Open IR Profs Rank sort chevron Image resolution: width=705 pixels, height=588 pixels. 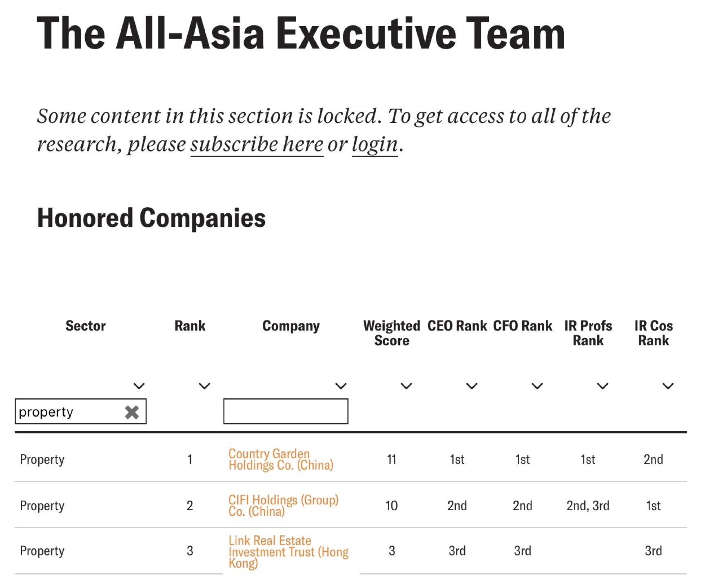click(603, 386)
